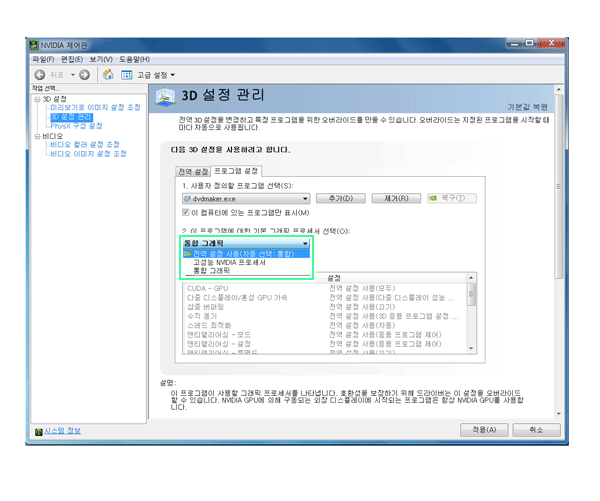Open the 시스템 정보 link
The height and width of the screenshot is (501, 600).
[x=62, y=431]
